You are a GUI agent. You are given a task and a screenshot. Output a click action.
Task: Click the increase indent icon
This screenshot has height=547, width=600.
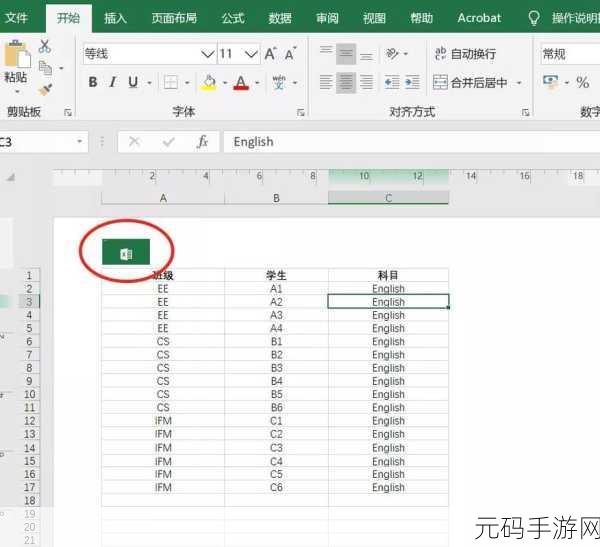click(x=412, y=82)
